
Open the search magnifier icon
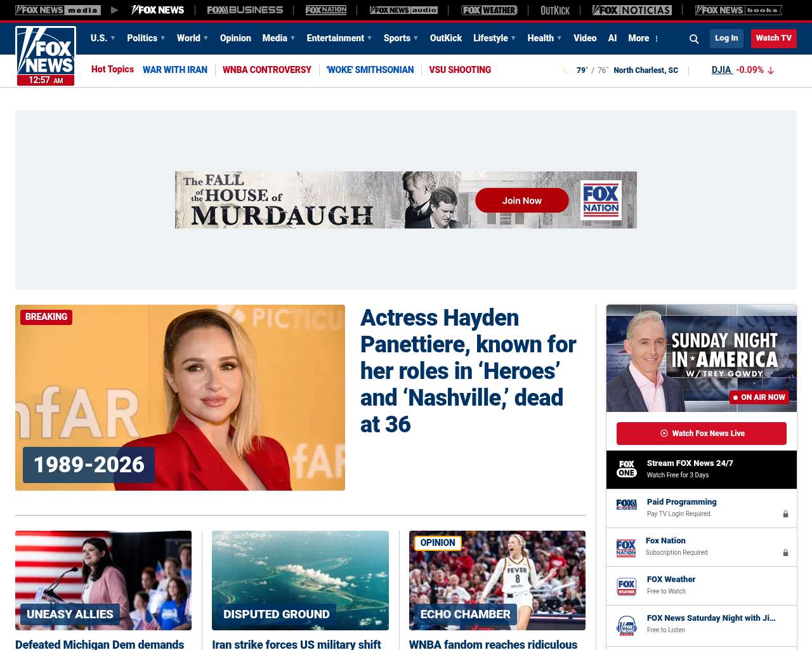[x=694, y=39]
